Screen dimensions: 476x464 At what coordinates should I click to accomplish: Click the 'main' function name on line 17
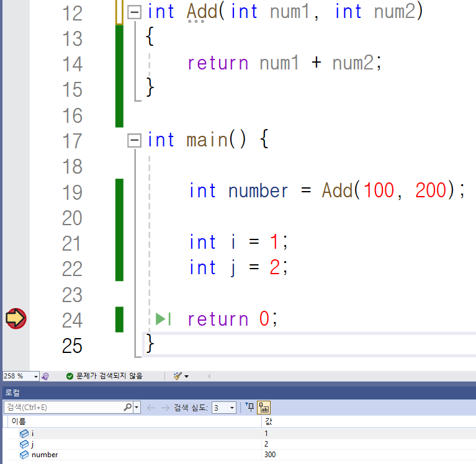(x=207, y=140)
